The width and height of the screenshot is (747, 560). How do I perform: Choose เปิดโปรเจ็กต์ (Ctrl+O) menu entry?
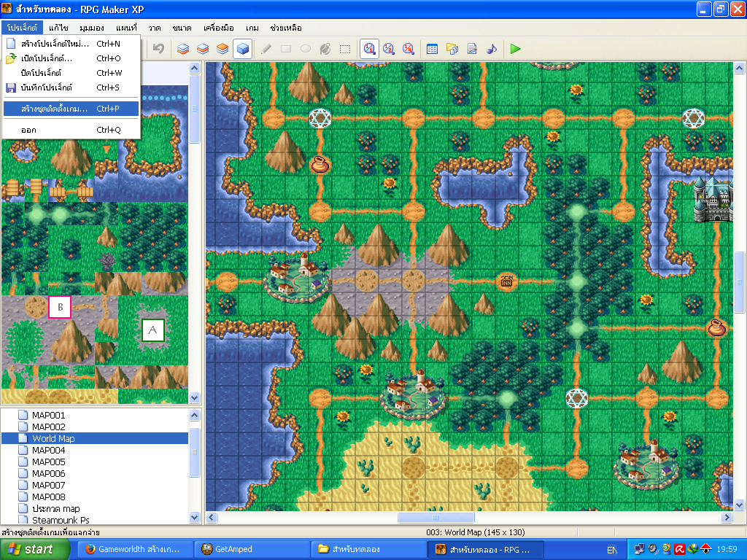(x=71, y=58)
